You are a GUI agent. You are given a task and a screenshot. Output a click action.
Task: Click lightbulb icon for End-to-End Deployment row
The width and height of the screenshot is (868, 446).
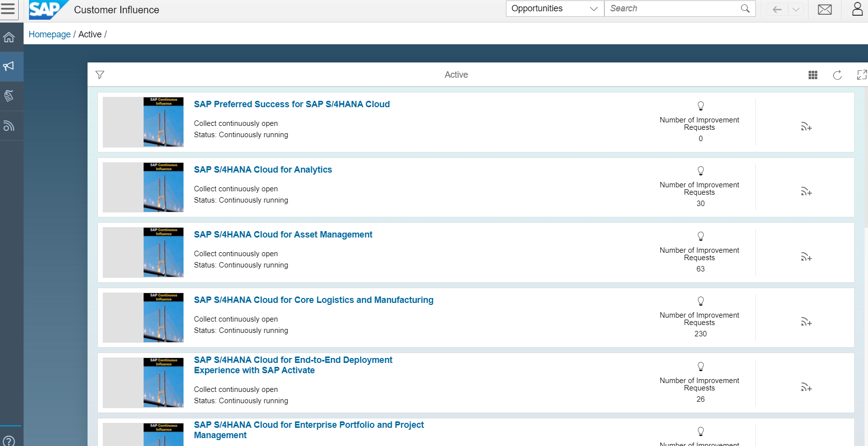click(701, 366)
